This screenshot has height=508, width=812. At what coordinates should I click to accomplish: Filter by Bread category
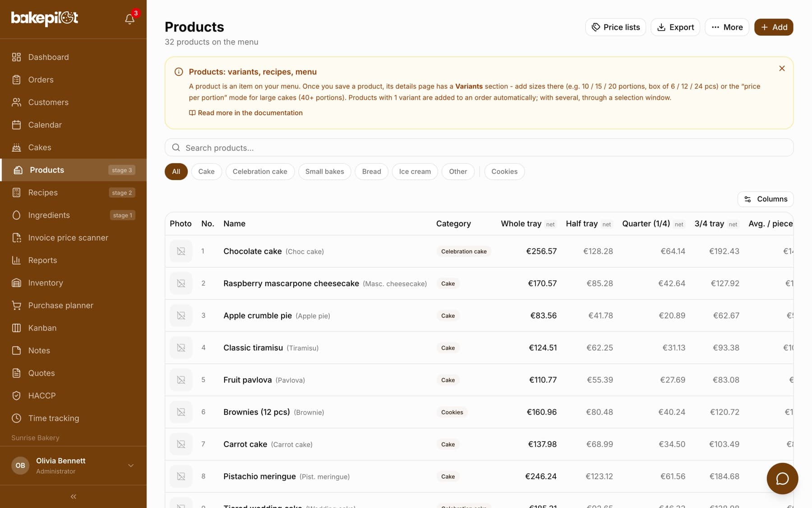pyautogui.click(x=371, y=172)
